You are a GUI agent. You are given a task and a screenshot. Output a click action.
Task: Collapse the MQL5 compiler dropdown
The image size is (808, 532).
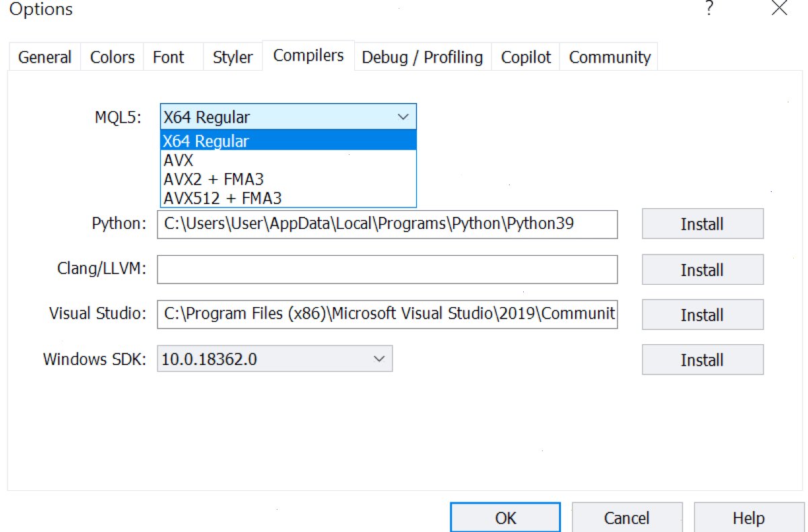pos(288,117)
